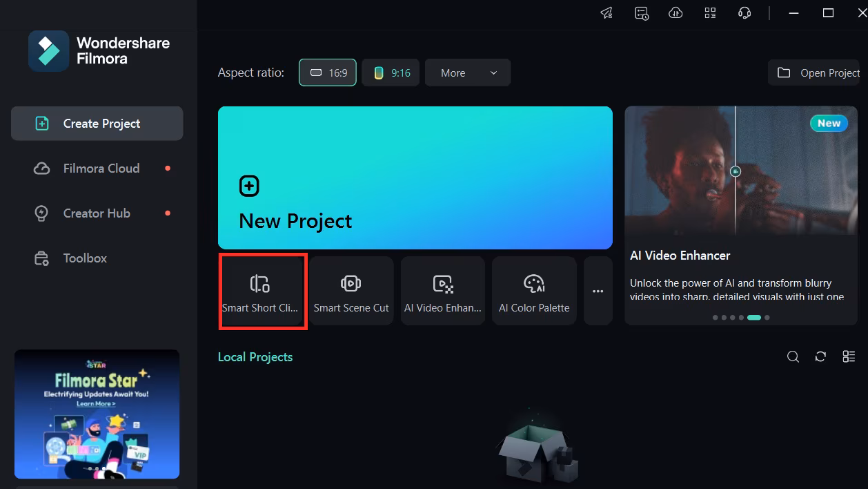Screen dimensions: 868x489
Task: Go to Filmora Cloud in the sidebar
Action: [97, 169]
